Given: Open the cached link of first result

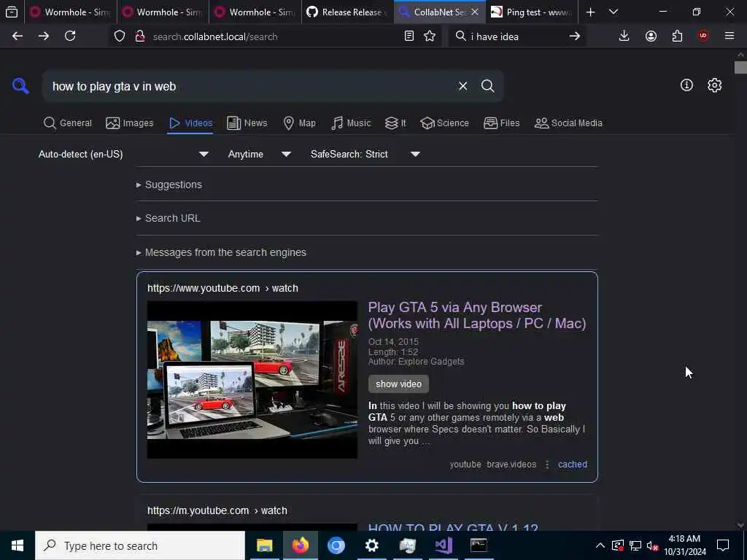Looking at the screenshot, I should click(x=572, y=464).
